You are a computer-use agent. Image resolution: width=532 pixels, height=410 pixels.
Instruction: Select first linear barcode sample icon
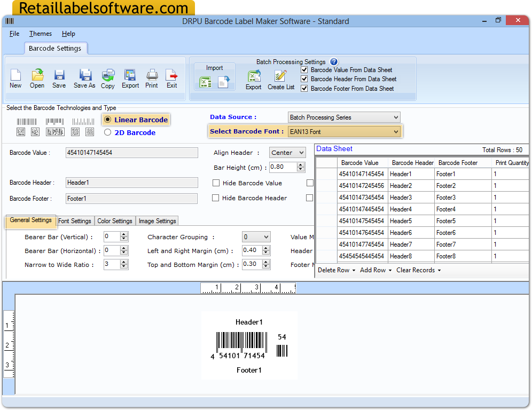[x=27, y=121]
